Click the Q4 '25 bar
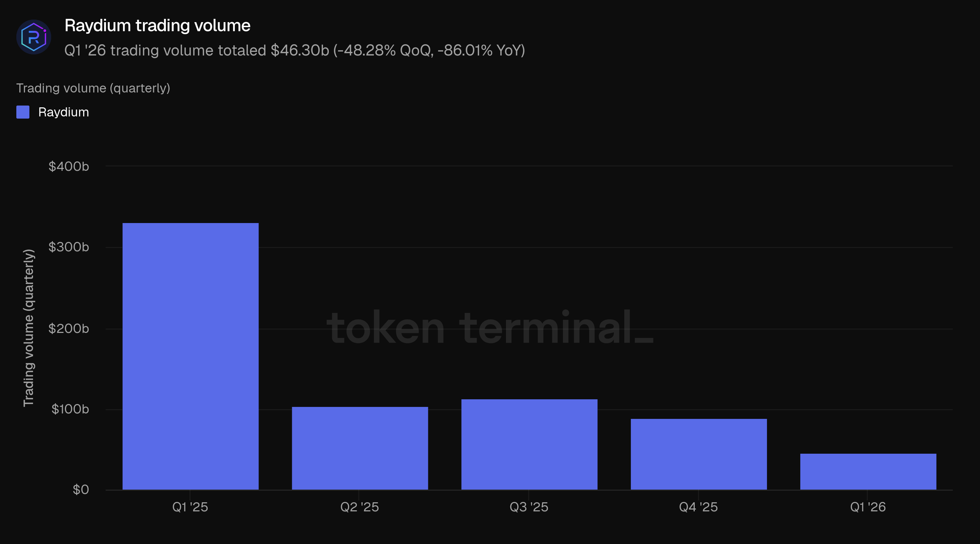 (x=698, y=454)
